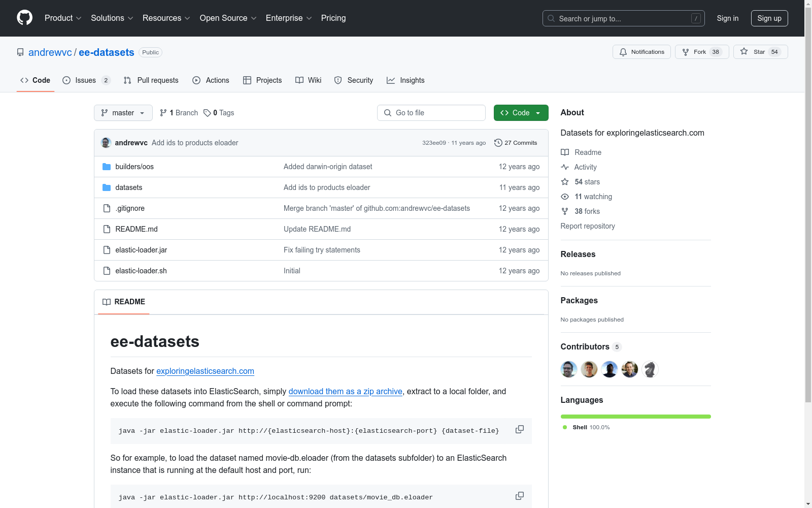Switch to the Pull requests tab
Image resolution: width=812 pixels, height=508 pixels.
151,80
